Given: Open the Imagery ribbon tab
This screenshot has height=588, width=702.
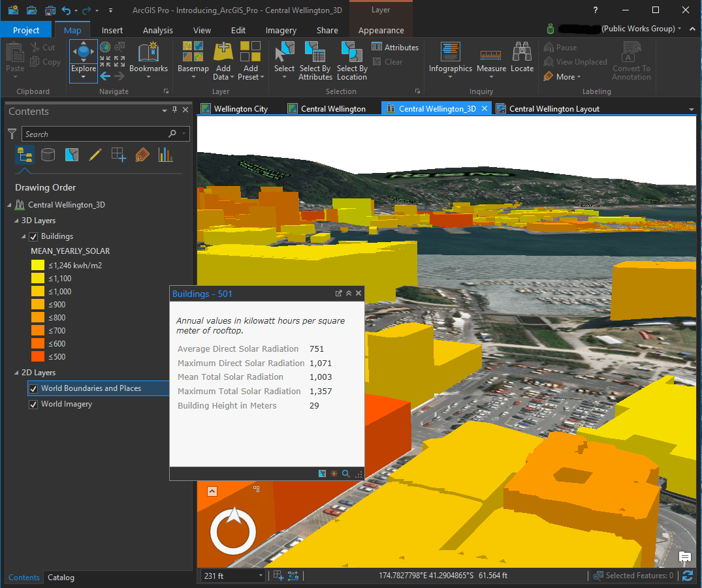Looking at the screenshot, I should click(281, 29).
